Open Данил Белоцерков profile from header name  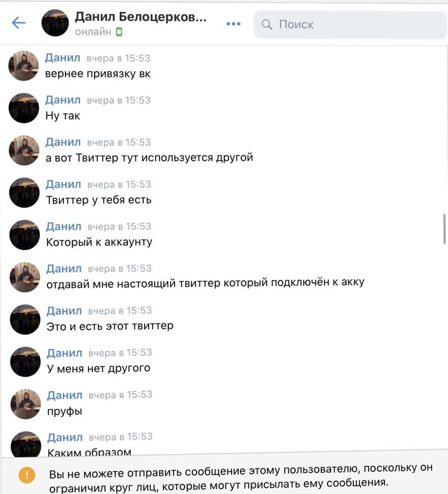point(140,17)
